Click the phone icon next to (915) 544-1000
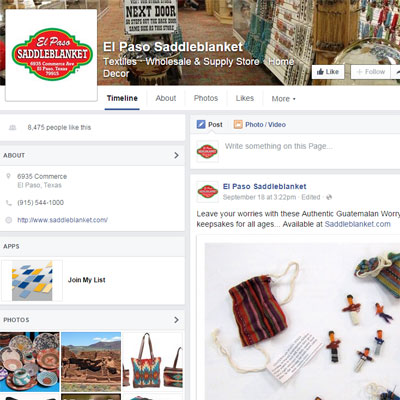 (9, 202)
